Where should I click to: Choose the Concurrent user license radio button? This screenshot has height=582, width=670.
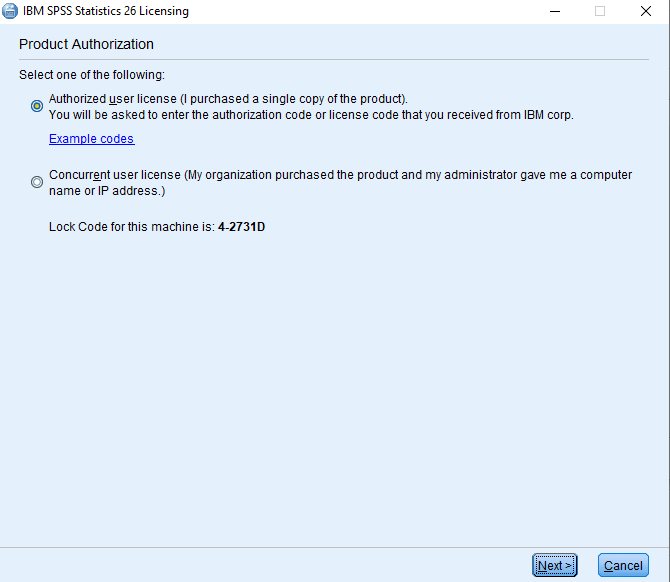pyautogui.click(x=37, y=182)
